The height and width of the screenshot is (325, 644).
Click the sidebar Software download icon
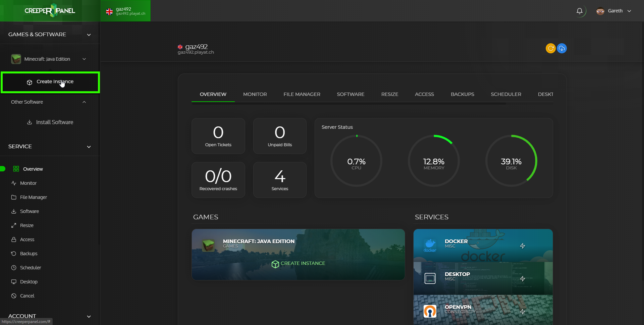[14, 211]
